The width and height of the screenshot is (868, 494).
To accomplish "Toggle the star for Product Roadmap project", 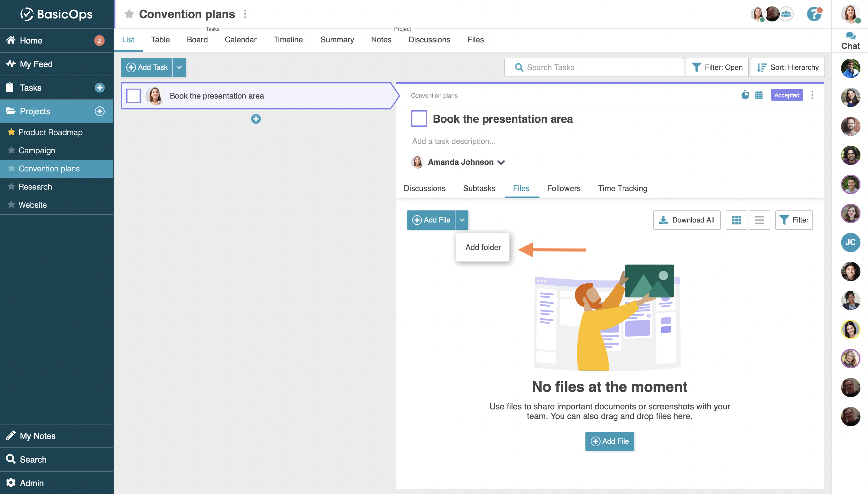I will 11,132.
